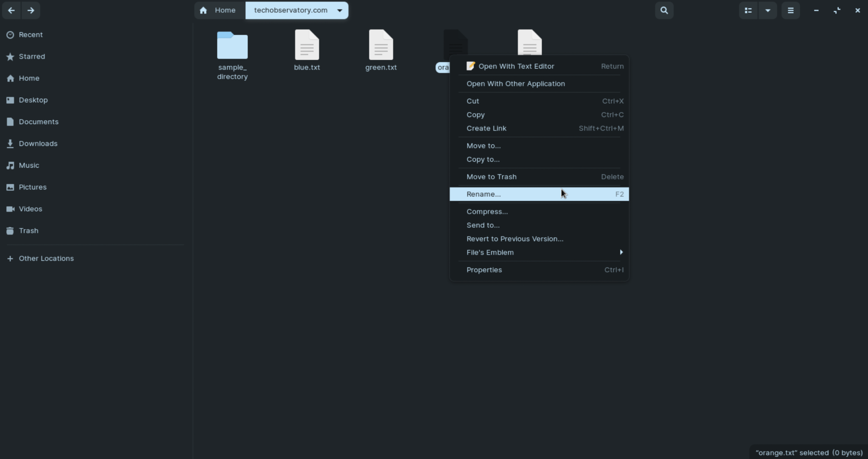Open the Trash sidebar location
868x459 pixels.
click(28, 231)
